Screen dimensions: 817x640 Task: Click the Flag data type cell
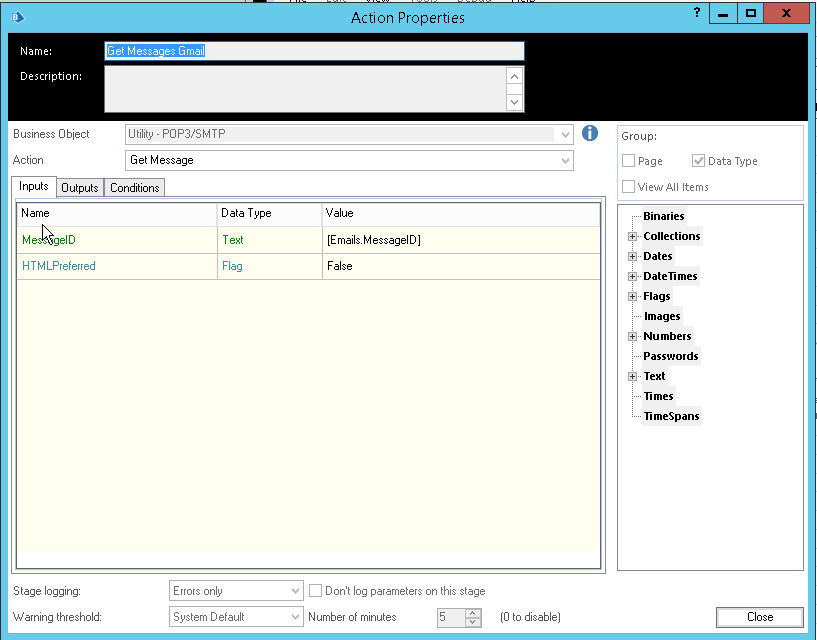[270, 266]
